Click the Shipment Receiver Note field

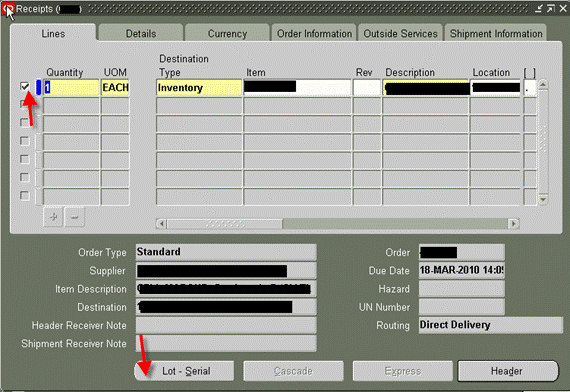pyautogui.click(x=226, y=343)
